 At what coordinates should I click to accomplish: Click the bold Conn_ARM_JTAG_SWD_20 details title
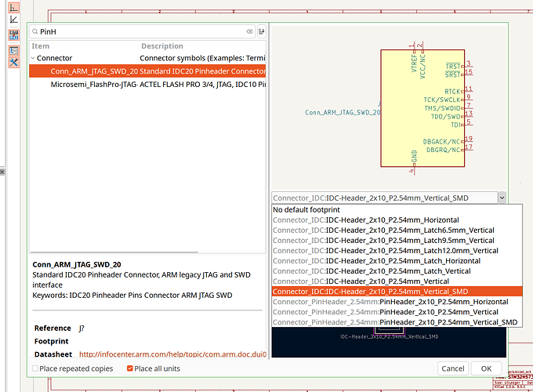[x=77, y=264]
